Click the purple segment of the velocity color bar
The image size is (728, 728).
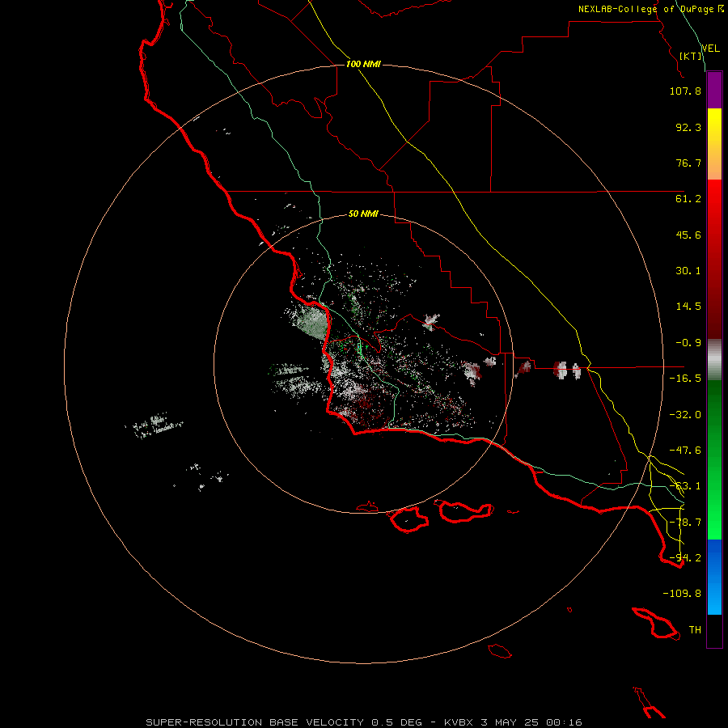(x=714, y=90)
